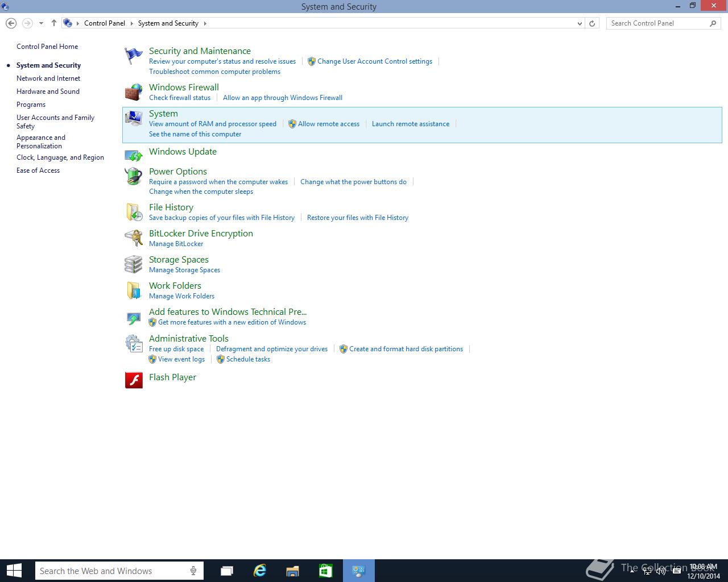
Task: Click Create and format hard disk partitions
Action: pos(406,349)
